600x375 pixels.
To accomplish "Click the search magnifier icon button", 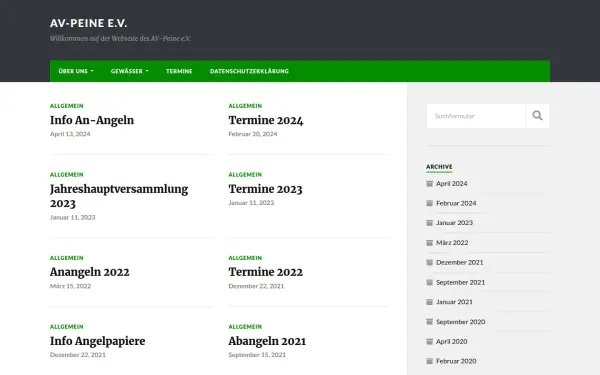I will point(537,116).
